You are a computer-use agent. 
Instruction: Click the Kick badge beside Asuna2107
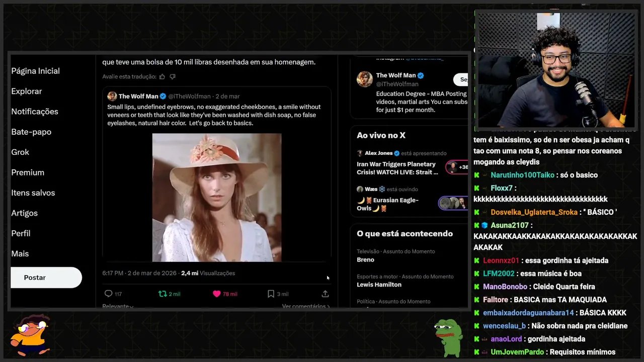(476, 225)
